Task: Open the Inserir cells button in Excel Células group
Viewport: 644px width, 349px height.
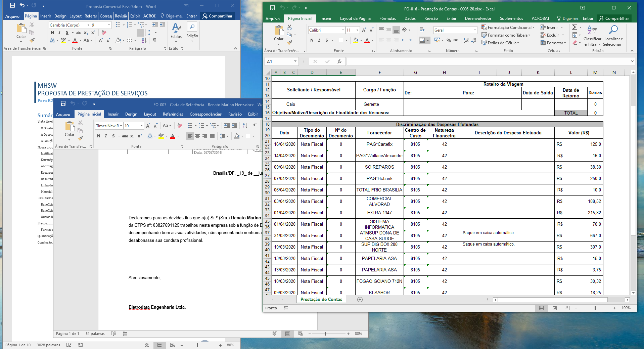Action: click(552, 28)
